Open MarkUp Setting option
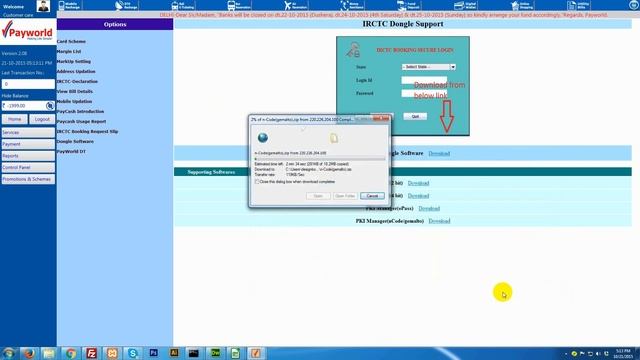Image resolution: width=640 pixels, height=360 pixels. pos(74,62)
